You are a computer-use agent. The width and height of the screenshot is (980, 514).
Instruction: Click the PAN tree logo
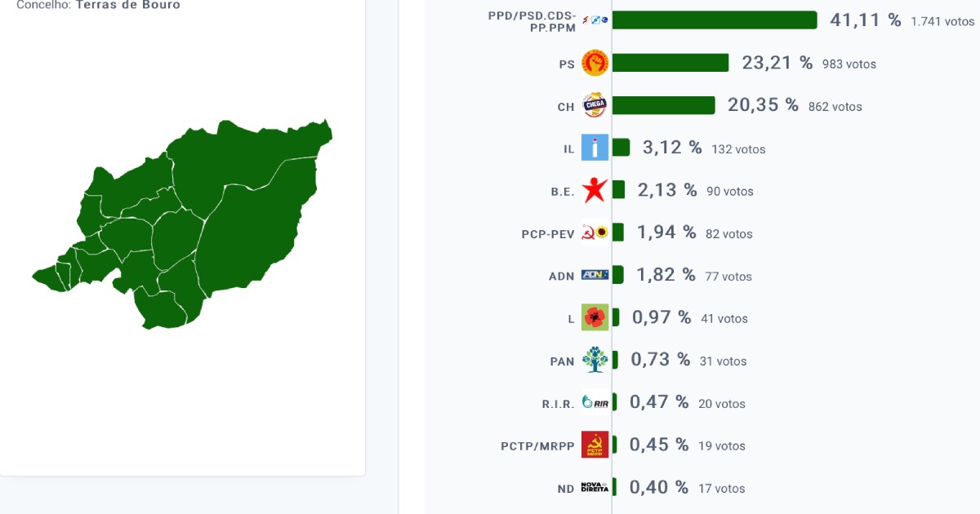tap(595, 360)
